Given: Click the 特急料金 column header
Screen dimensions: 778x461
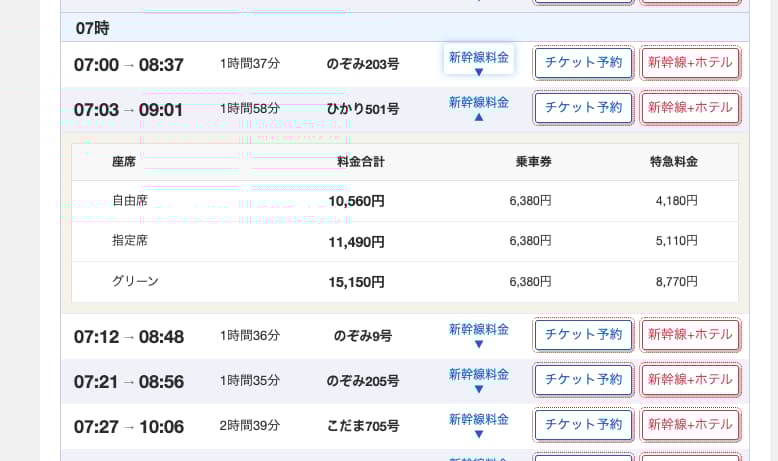Looking at the screenshot, I should pos(674,162).
